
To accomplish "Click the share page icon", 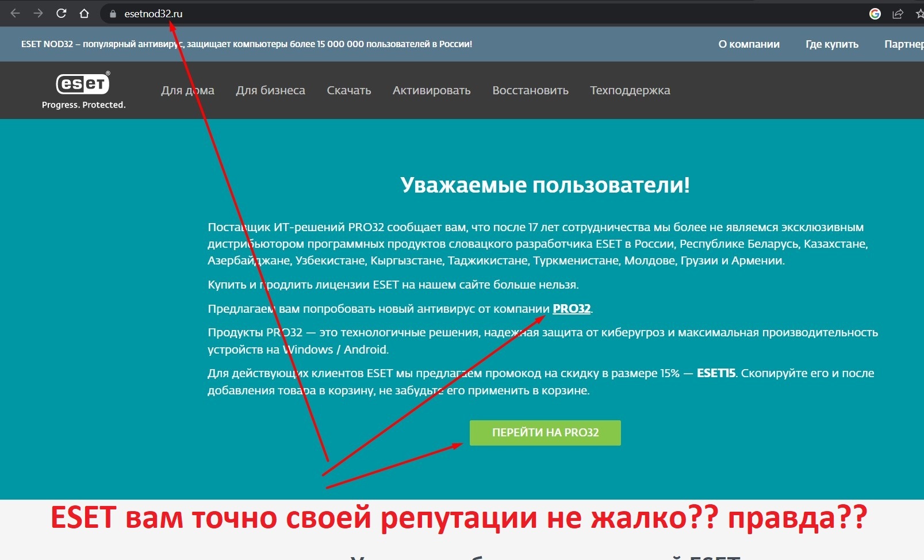I will pos(898,14).
